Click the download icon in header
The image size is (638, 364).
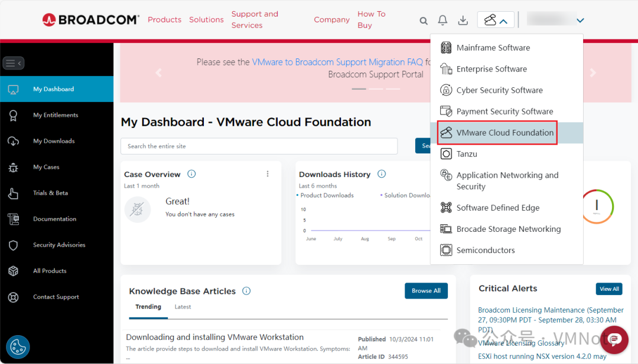(x=463, y=21)
